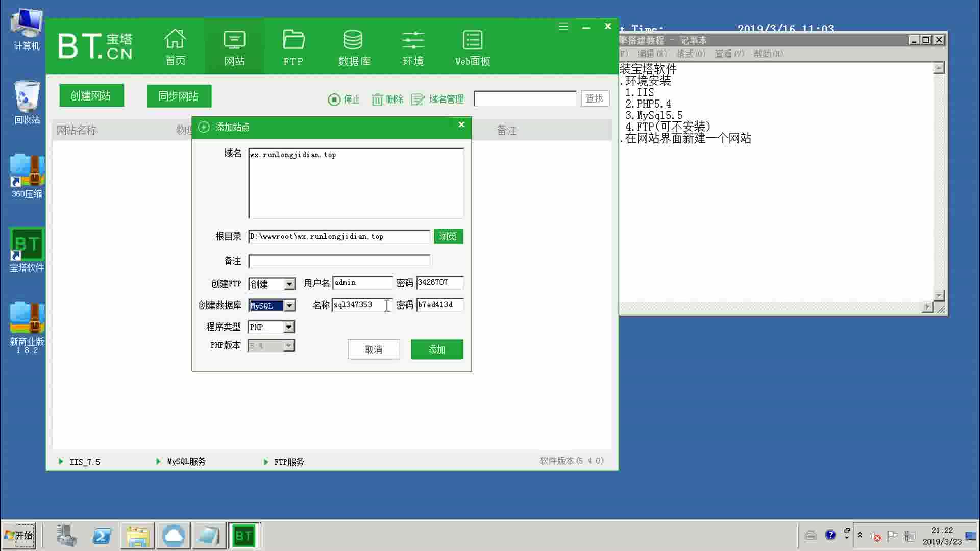Screen dimensions: 980x551
Task: Open notepad window taskbar icon
Action: point(209,536)
